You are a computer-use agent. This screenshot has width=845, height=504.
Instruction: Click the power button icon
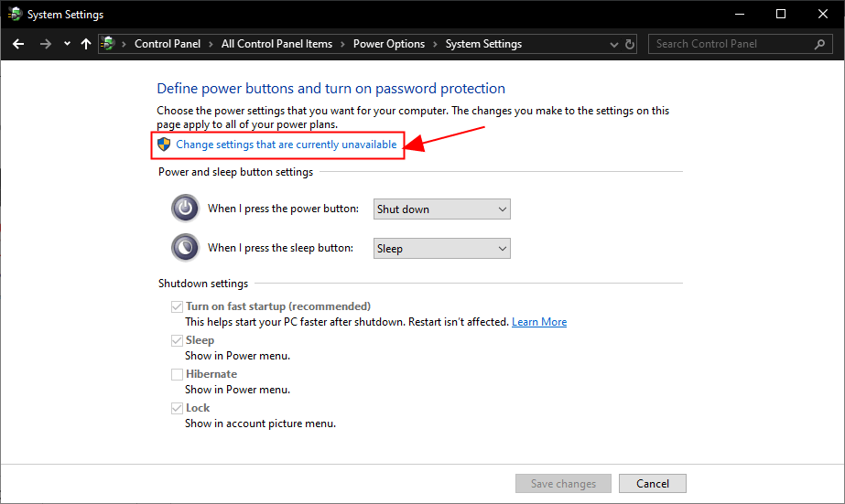185,209
